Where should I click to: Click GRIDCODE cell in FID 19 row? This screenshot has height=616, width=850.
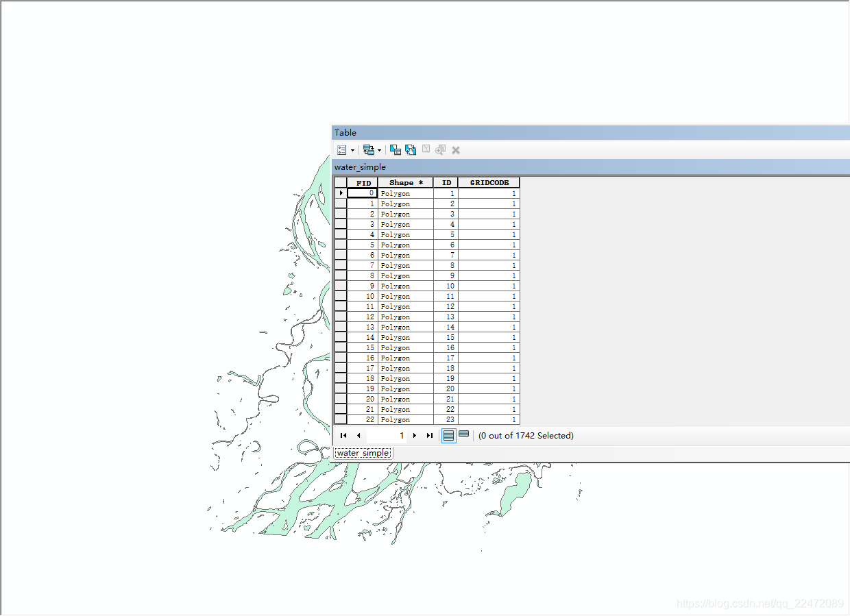tap(489, 389)
